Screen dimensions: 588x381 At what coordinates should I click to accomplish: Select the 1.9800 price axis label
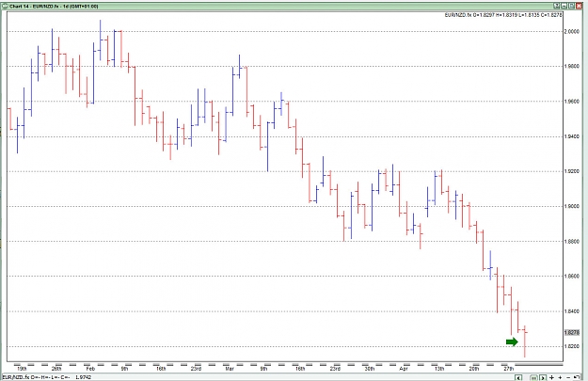tap(571, 67)
